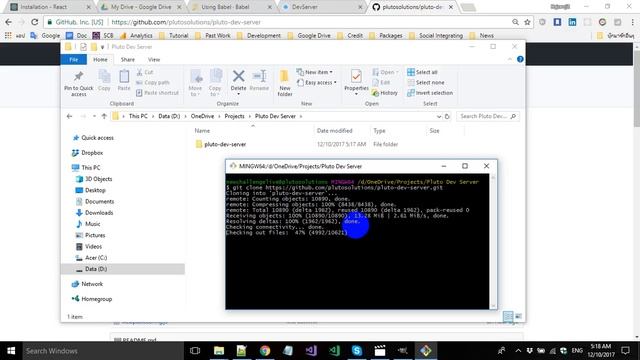The image size is (640, 360).
Task: Expand the address bar history dropdown
Action: tap(438, 116)
